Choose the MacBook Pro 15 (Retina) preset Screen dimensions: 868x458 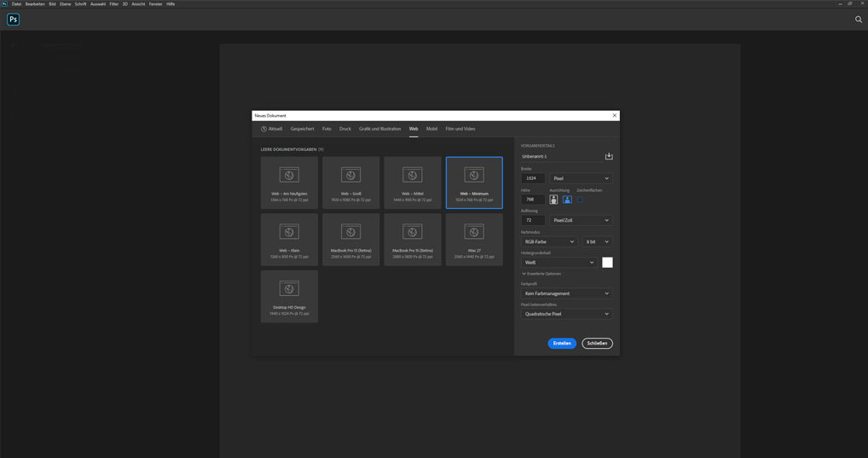click(413, 240)
